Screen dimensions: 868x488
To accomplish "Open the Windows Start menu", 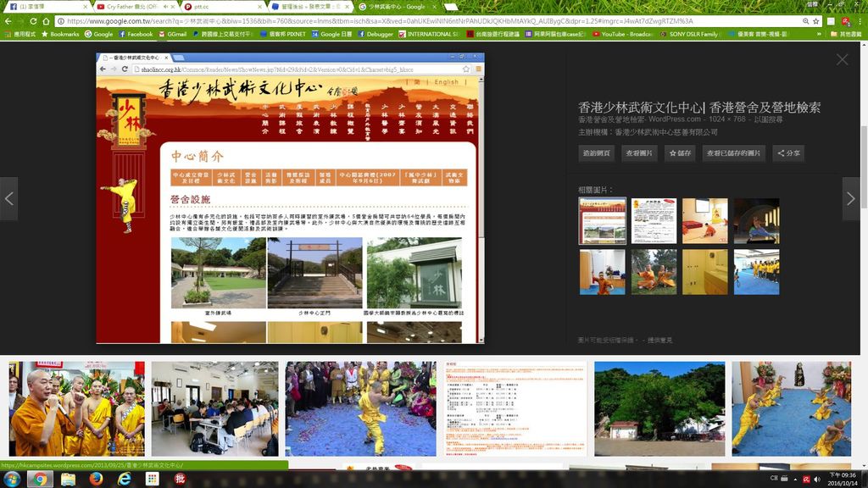I will [12, 479].
